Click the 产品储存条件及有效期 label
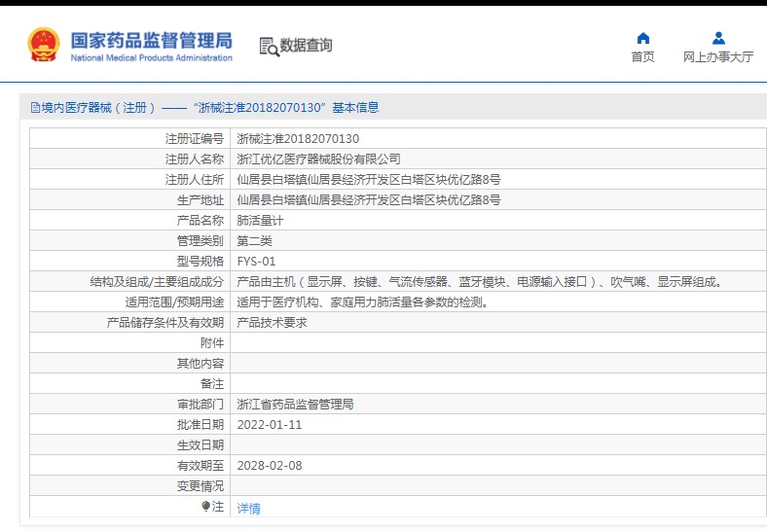The height and width of the screenshot is (532, 767). pos(165,323)
